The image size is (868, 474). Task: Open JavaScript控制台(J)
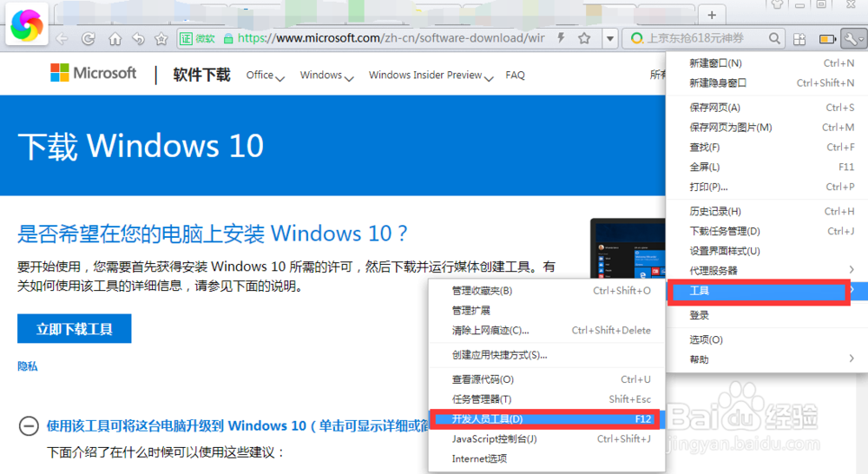coord(547,439)
